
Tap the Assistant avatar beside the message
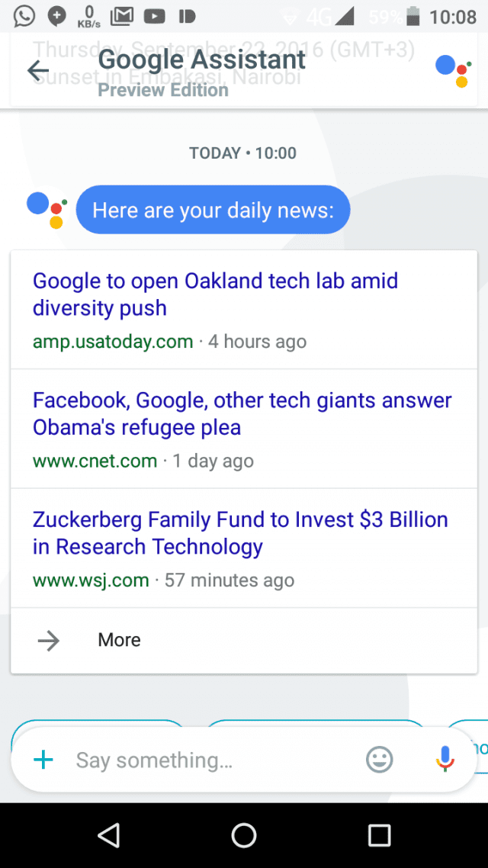tap(47, 210)
